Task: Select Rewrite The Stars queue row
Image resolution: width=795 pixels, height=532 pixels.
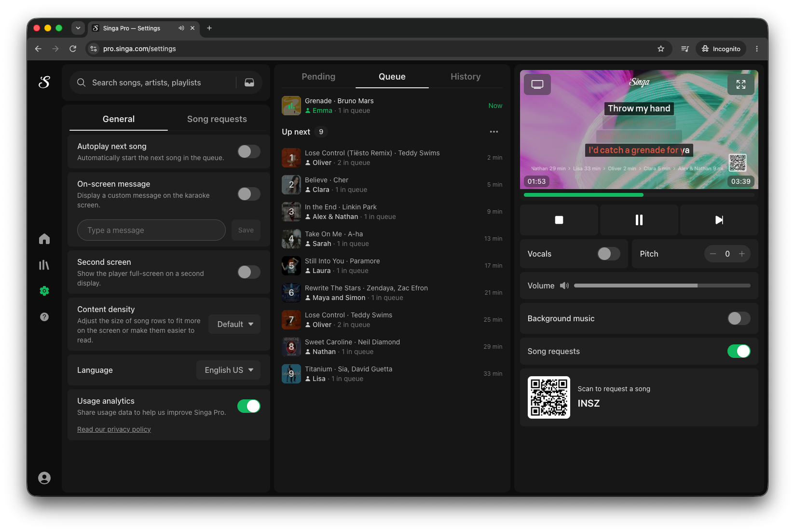Action: point(392,293)
